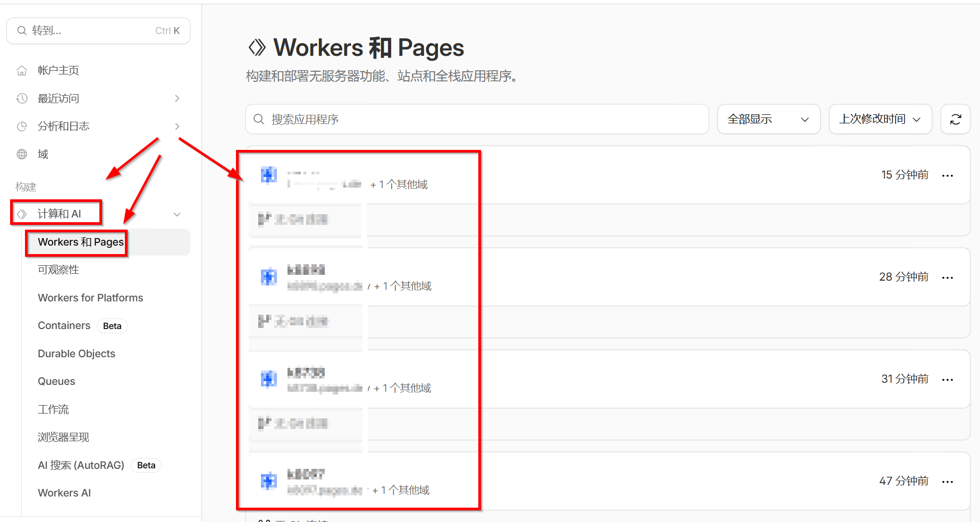Open the 上次修改时间 sort dropdown
Screen dimensions: 980x522
880,119
